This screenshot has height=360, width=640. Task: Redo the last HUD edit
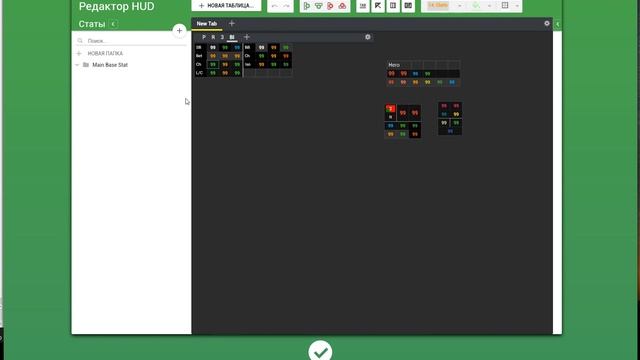287,6
